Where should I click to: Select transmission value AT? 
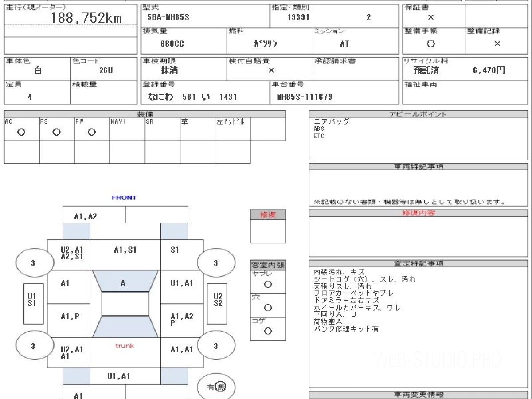(344, 44)
